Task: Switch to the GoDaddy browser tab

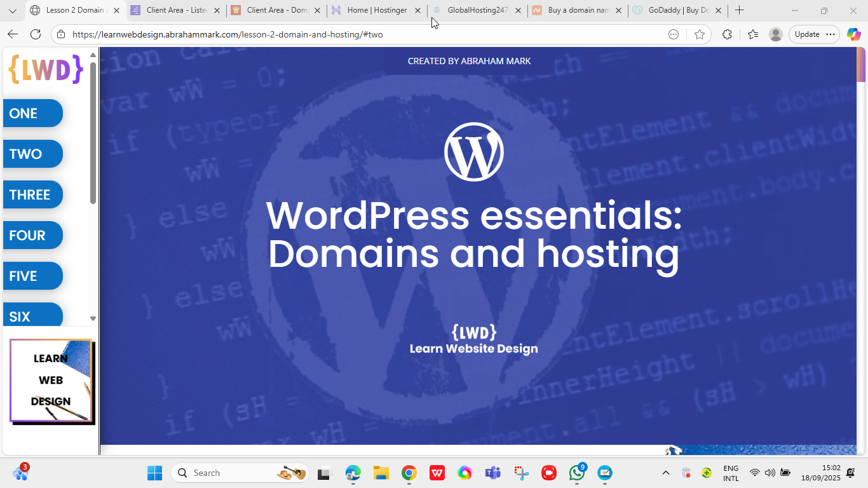Action: point(677,10)
